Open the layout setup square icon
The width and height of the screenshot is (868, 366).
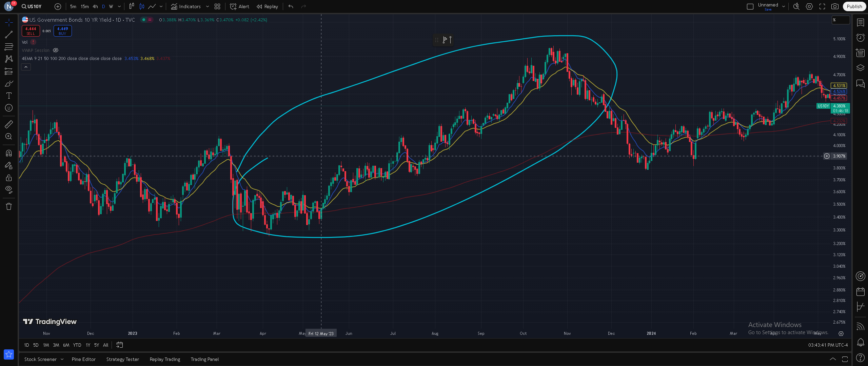click(750, 6)
